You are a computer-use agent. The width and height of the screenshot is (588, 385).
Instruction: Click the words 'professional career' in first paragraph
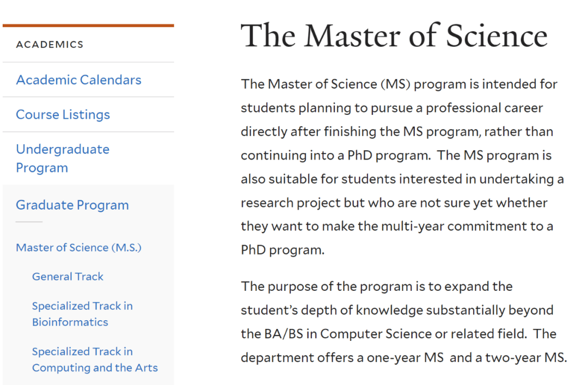pyautogui.click(x=484, y=108)
